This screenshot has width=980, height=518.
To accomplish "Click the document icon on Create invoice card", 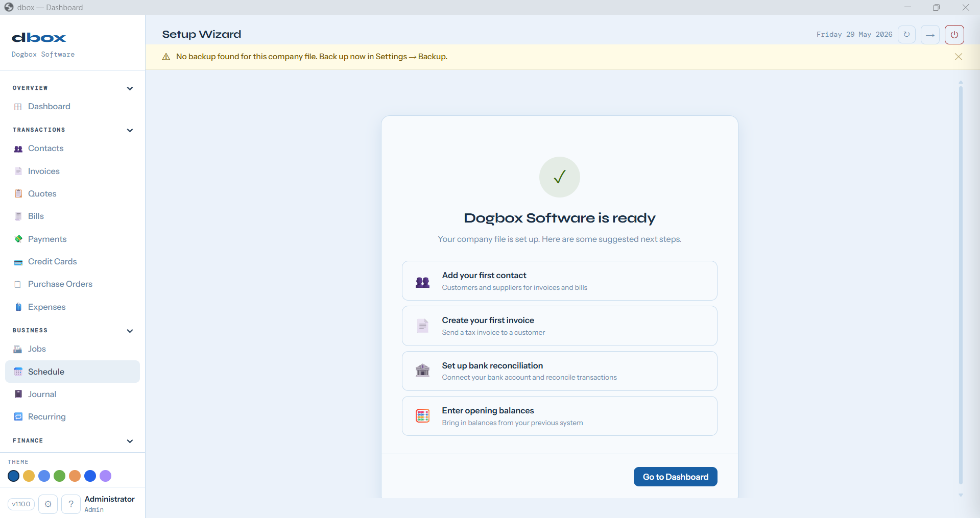I will 422,326.
